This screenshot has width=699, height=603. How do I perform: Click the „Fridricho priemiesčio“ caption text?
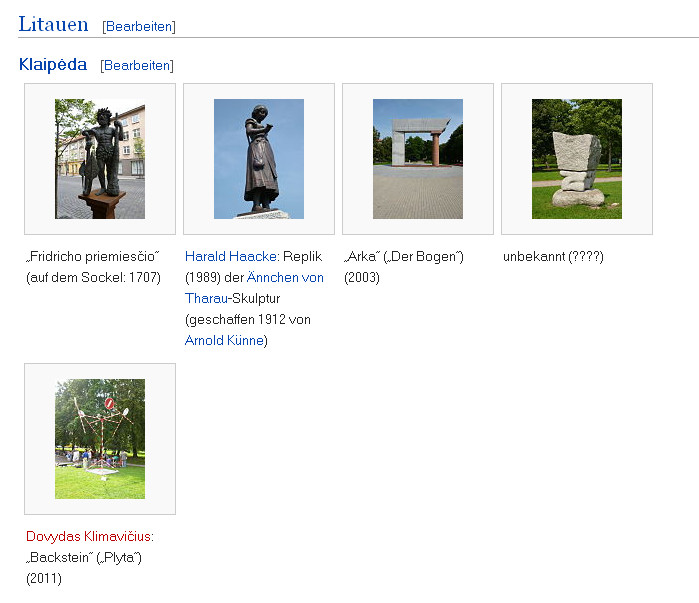(93, 257)
